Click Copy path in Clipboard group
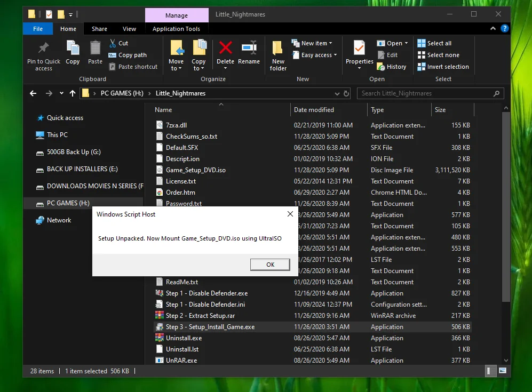This screenshot has width=532, height=392. click(128, 55)
